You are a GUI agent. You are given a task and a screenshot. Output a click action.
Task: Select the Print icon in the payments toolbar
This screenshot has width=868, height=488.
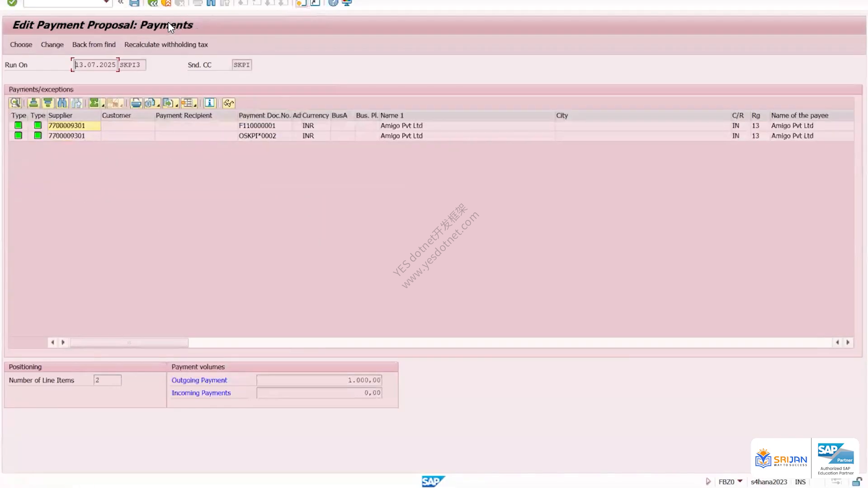coord(136,103)
